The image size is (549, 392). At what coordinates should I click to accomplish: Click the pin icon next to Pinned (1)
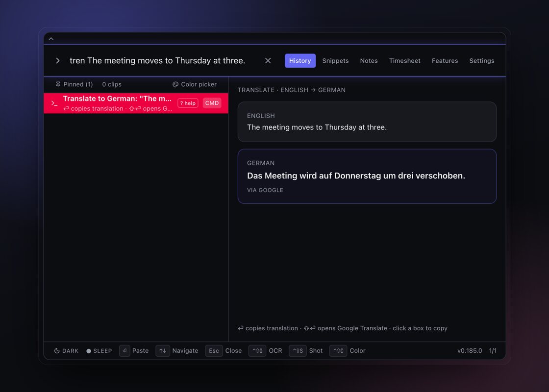pyautogui.click(x=58, y=84)
